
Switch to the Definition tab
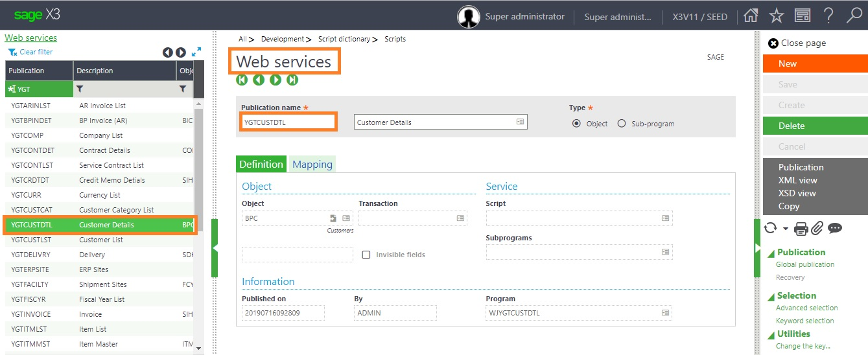(261, 164)
